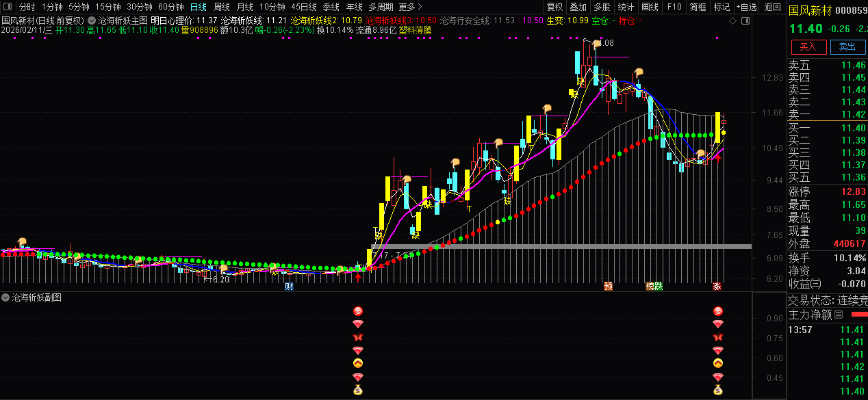Image resolution: width=868 pixels, height=400 pixels.
Task: Click the 多股 multi-stock button
Action: pos(602,7)
